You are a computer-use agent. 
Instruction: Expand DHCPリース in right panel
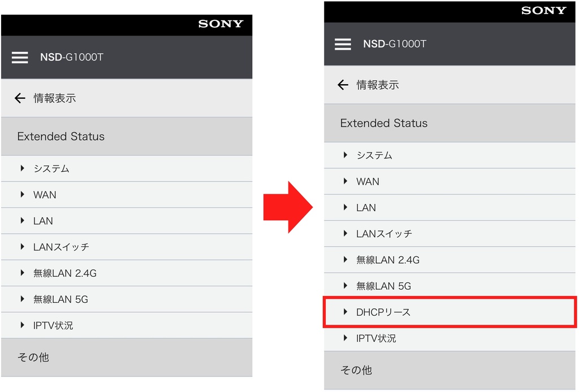click(450, 312)
